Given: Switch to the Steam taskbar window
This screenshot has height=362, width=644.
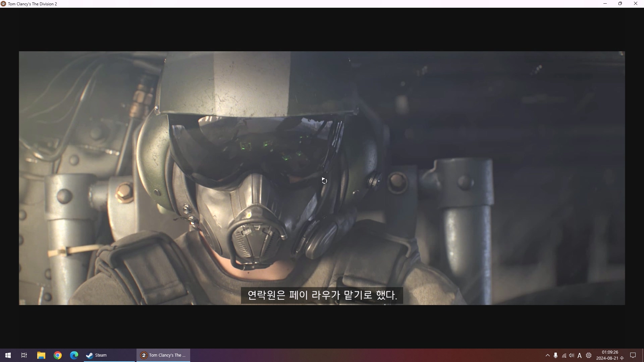Looking at the screenshot, I should pyautogui.click(x=109, y=355).
